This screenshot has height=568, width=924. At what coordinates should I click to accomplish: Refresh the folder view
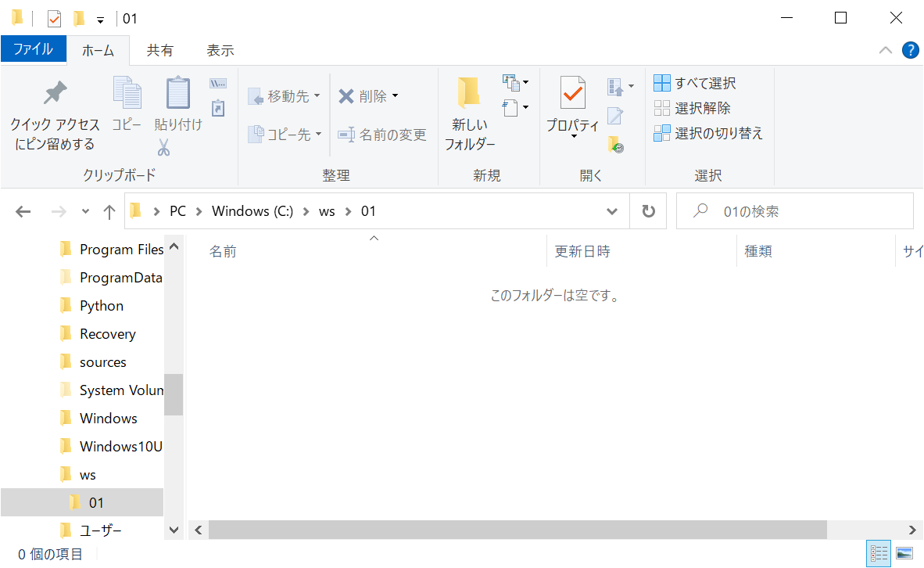click(648, 211)
